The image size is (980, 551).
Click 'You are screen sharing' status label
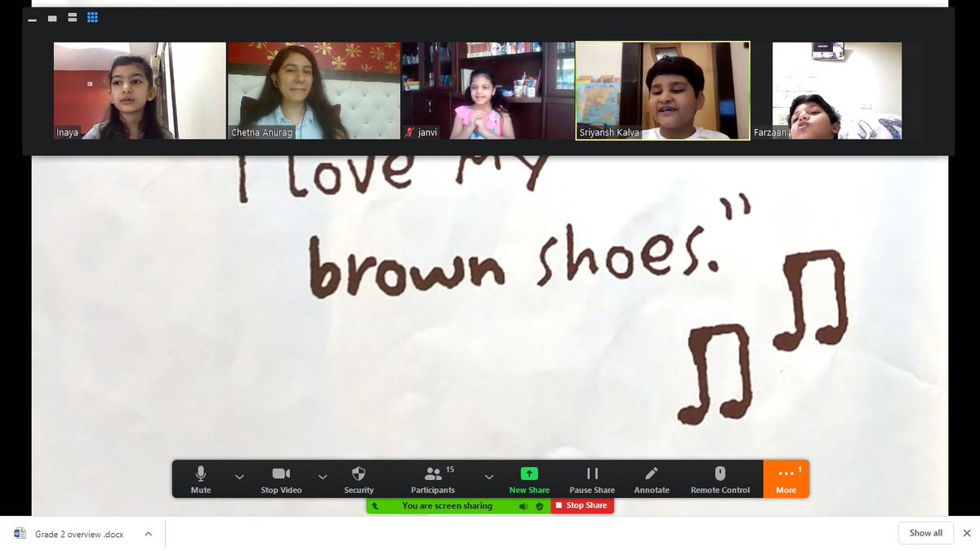[448, 506]
